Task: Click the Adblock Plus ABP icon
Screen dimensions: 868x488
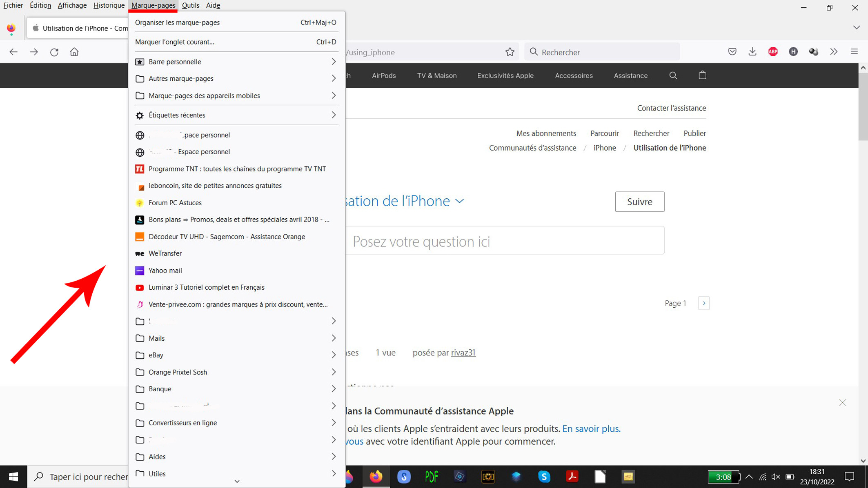Action: 773,52
